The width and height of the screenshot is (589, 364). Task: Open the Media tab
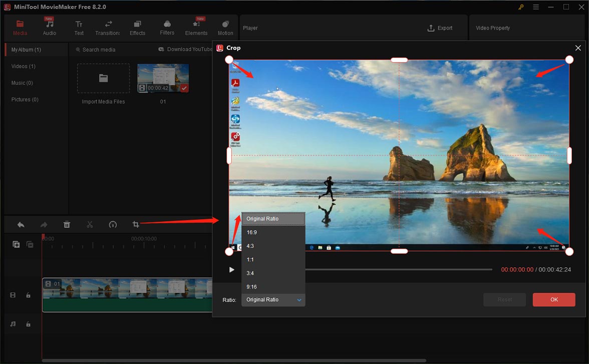pos(20,28)
